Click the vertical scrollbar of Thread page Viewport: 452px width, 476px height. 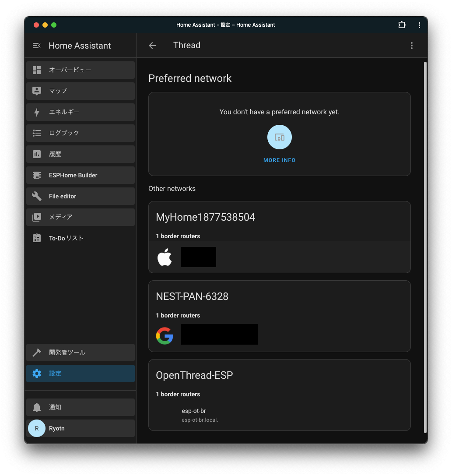click(425, 247)
